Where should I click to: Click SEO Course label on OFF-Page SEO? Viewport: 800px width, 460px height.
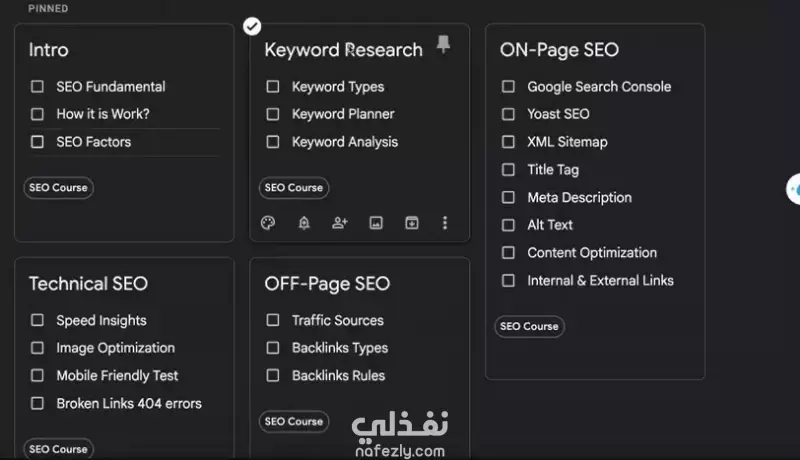[294, 422]
